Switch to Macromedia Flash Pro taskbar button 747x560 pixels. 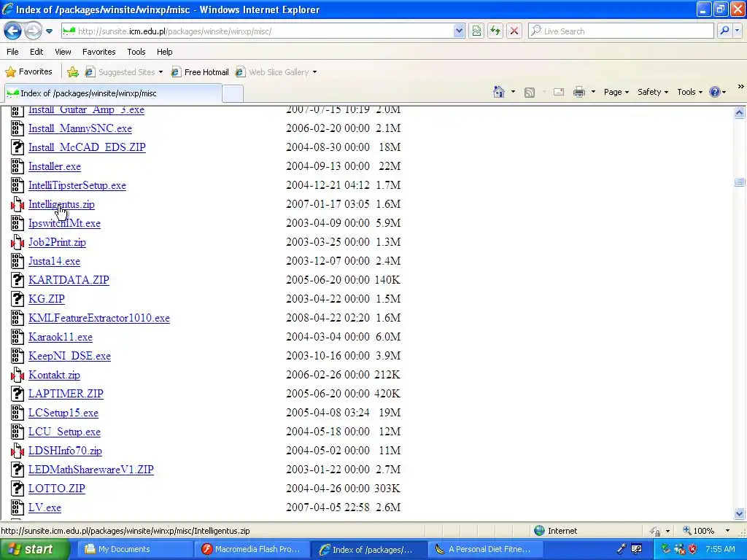tap(252, 550)
